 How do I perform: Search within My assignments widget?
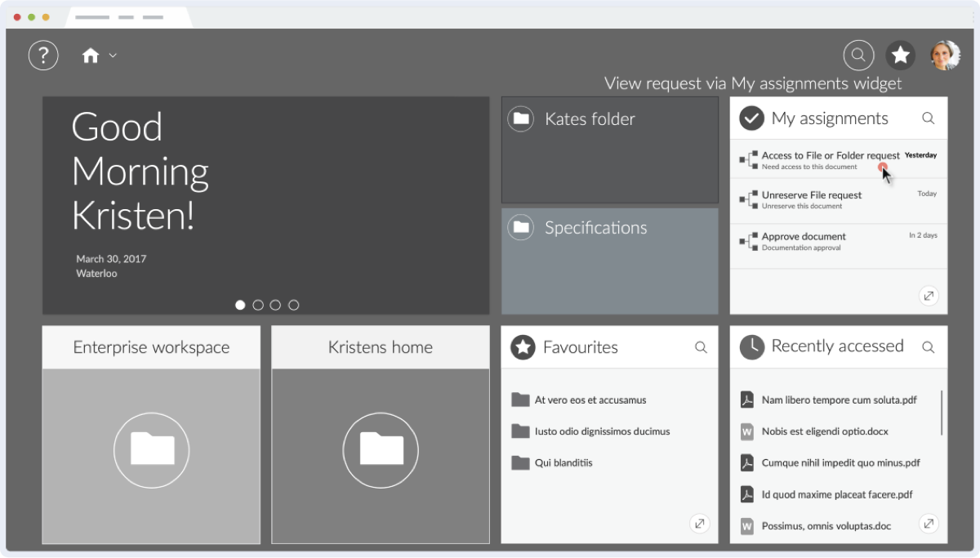pyautogui.click(x=928, y=118)
